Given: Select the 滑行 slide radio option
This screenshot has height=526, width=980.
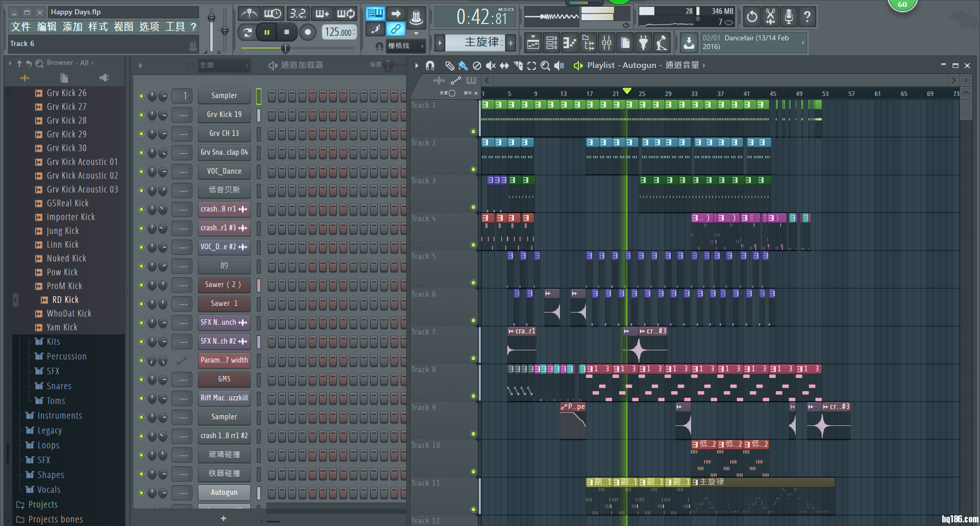Looking at the screenshot, I should pyautogui.click(x=476, y=93).
